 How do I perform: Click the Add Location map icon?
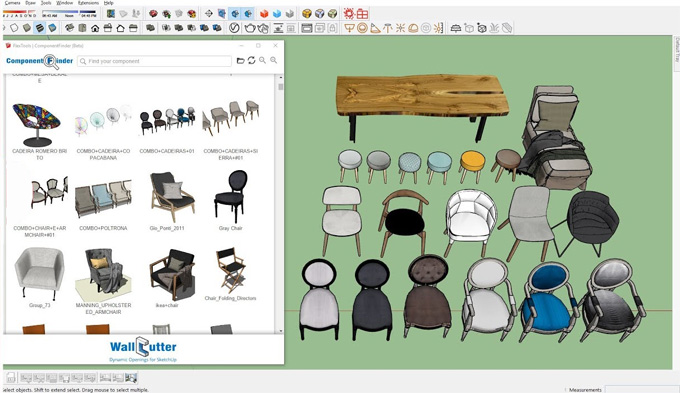coord(111,14)
